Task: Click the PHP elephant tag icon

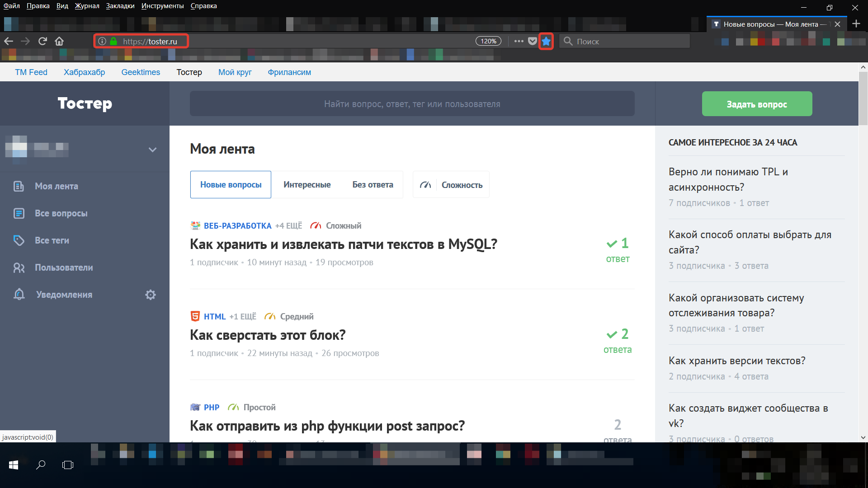Action: pos(195,407)
